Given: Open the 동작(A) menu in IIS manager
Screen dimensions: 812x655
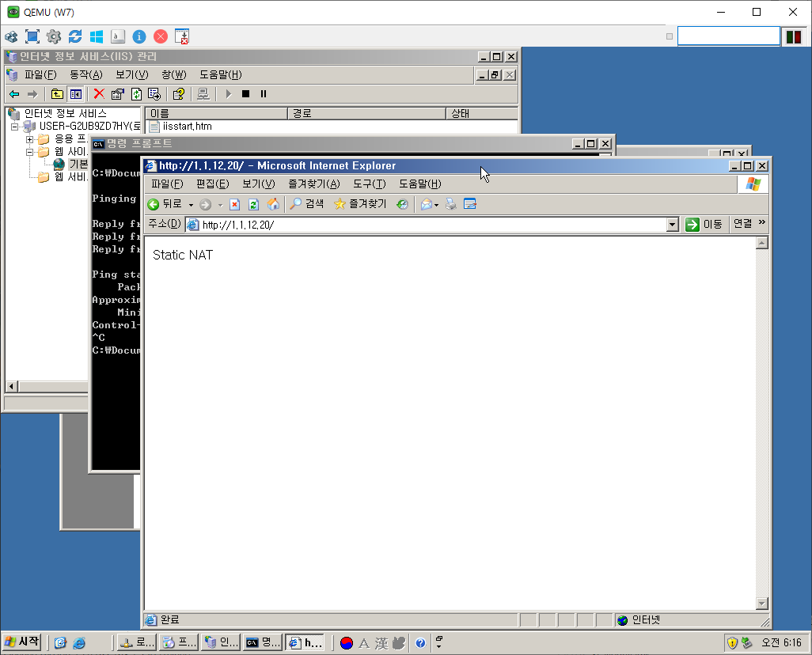Looking at the screenshot, I should point(86,74).
